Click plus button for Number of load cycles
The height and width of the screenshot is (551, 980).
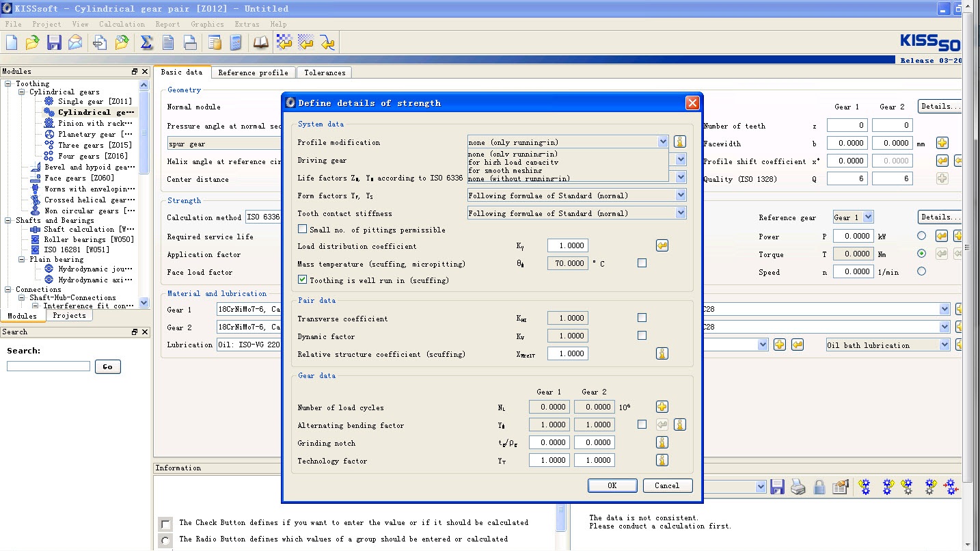662,407
